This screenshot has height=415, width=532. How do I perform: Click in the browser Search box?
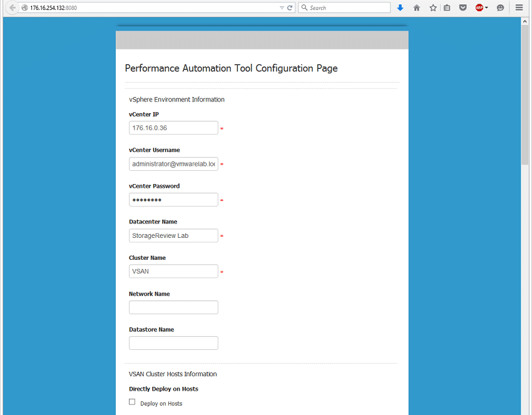pos(344,8)
